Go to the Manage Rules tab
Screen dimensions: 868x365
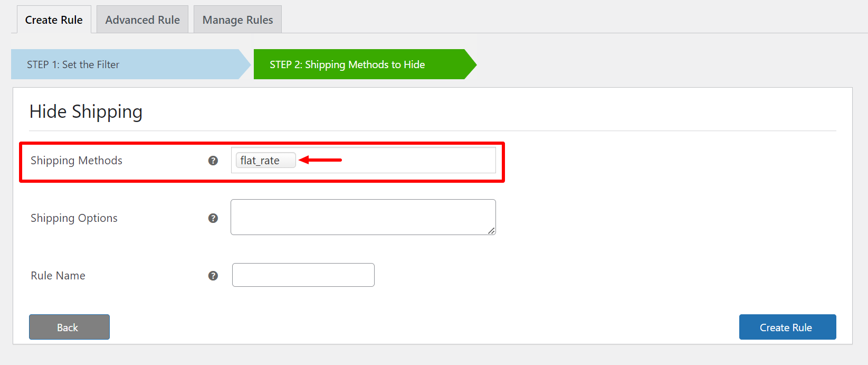click(x=237, y=20)
